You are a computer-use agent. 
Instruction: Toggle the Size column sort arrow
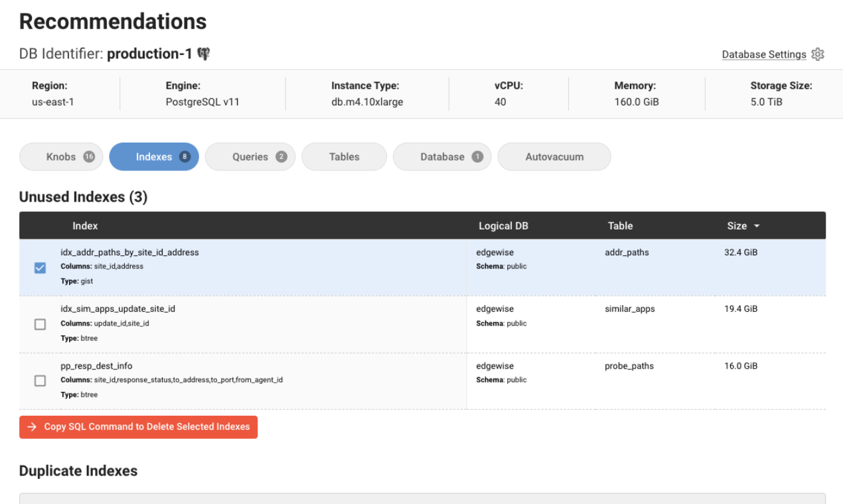click(756, 226)
